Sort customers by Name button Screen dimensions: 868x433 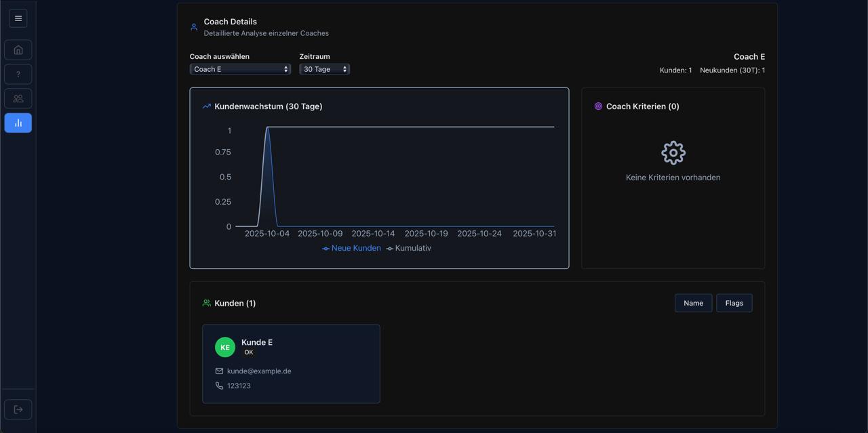694,303
